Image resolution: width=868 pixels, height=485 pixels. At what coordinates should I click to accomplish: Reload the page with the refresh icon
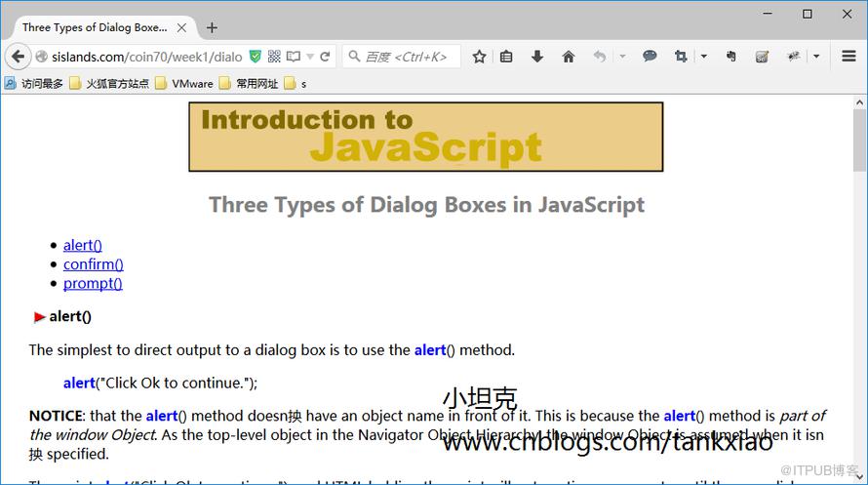pyautogui.click(x=325, y=57)
